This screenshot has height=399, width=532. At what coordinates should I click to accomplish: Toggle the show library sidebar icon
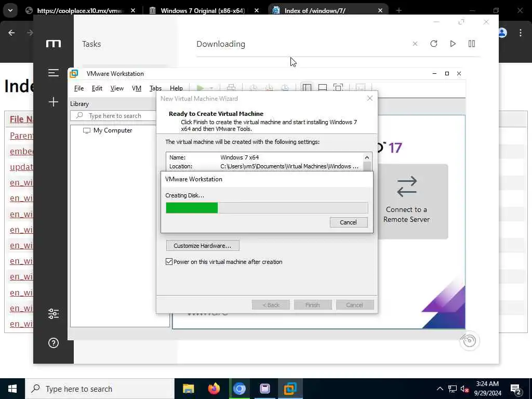click(x=307, y=88)
